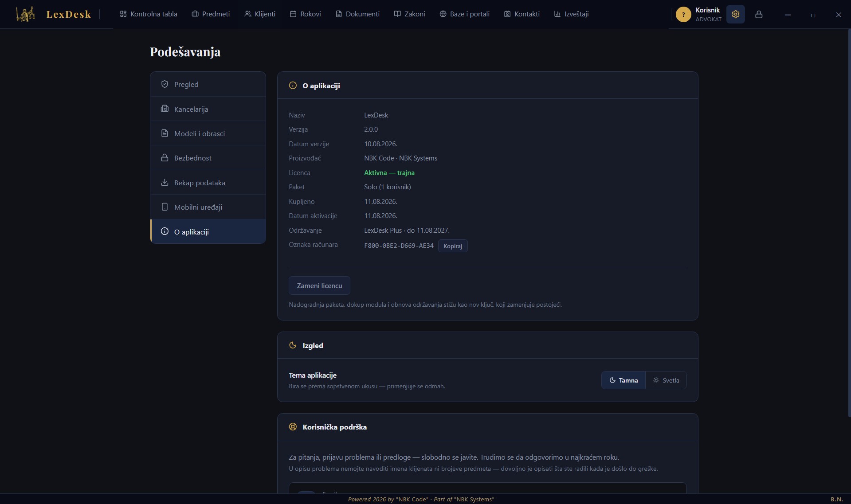Screen dimensions: 851x504
Task: Open the Zakoni section
Action: click(x=409, y=14)
